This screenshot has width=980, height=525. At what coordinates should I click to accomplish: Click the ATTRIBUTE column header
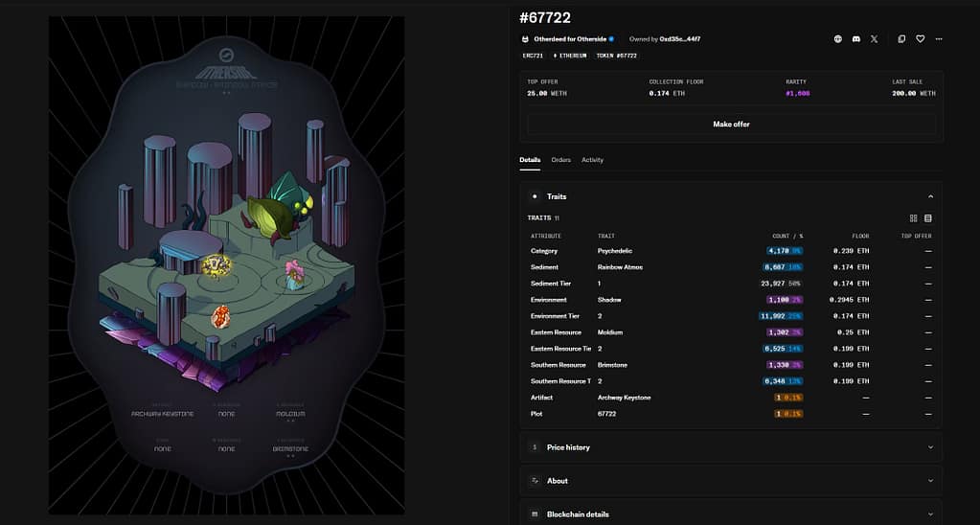click(546, 236)
